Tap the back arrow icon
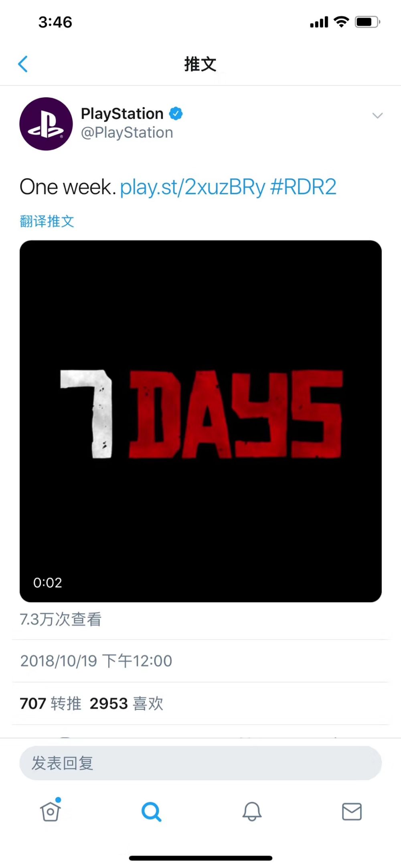 point(23,64)
